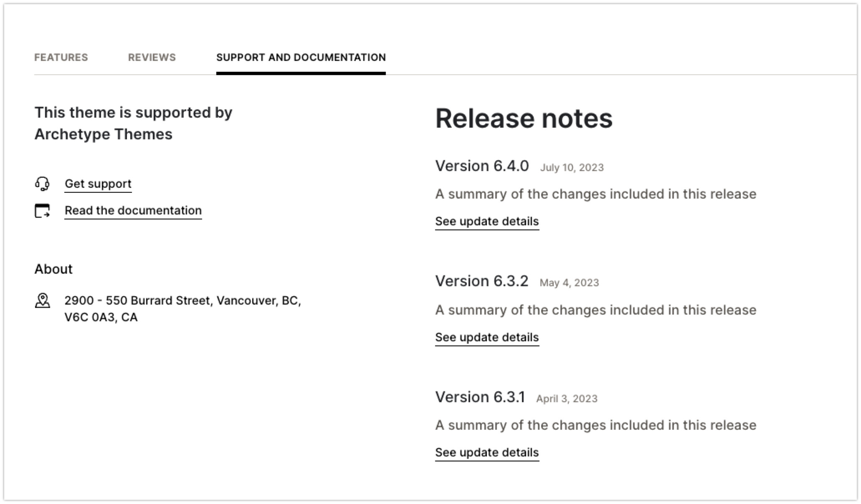Select the Support and Documentation tab
Screen dimensions: 861x504
pyautogui.click(x=301, y=58)
